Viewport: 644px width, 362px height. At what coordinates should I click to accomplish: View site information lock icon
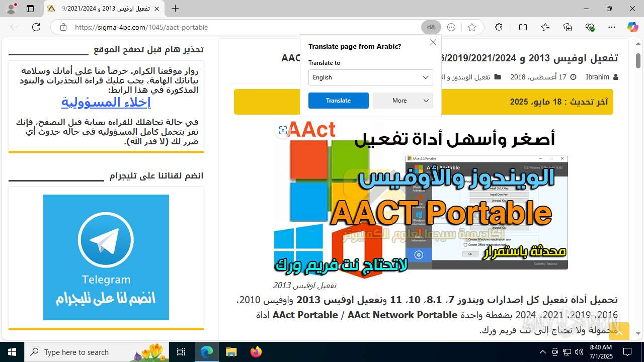point(63,27)
